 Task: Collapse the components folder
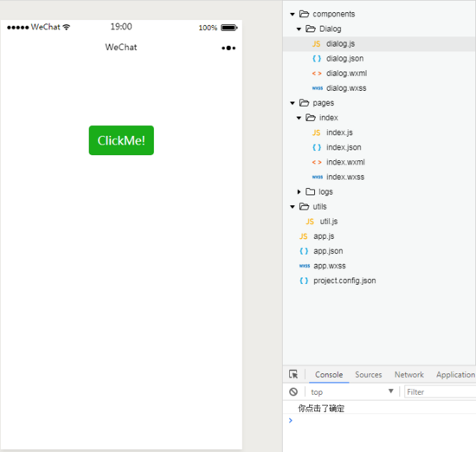click(293, 14)
